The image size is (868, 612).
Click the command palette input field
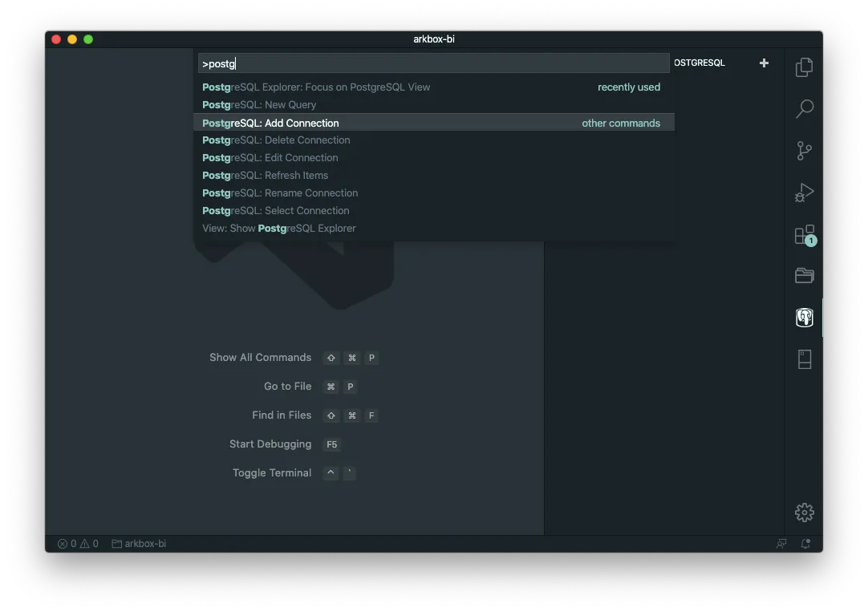pyautogui.click(x=433, y=63)
